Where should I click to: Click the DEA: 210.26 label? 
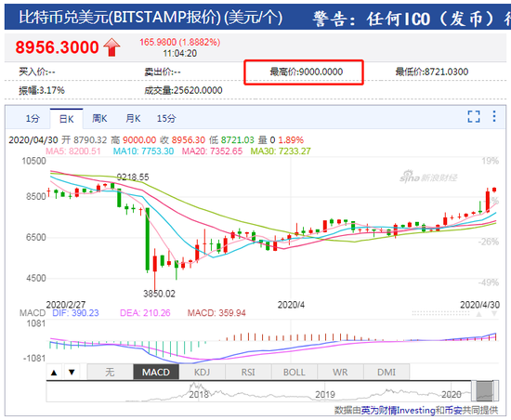(145, 313)
